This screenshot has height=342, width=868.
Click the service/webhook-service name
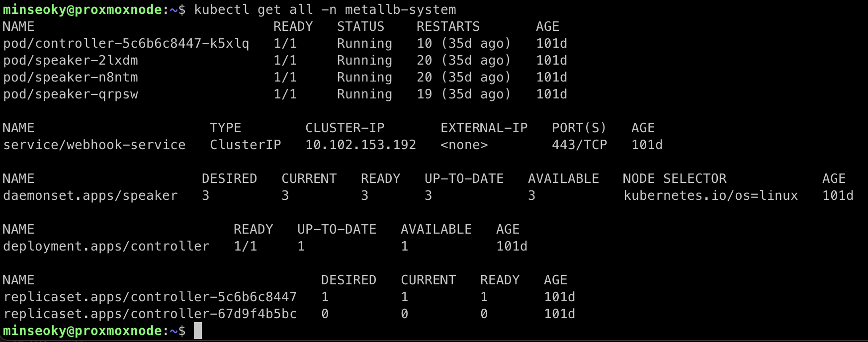[94, 145]
